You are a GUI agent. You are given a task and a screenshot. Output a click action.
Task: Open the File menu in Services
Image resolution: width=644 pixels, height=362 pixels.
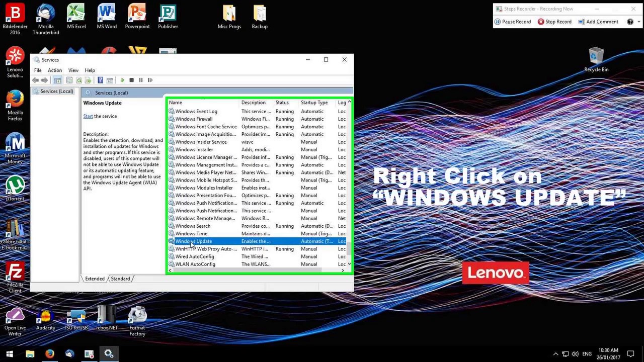(x=38, y=70)
